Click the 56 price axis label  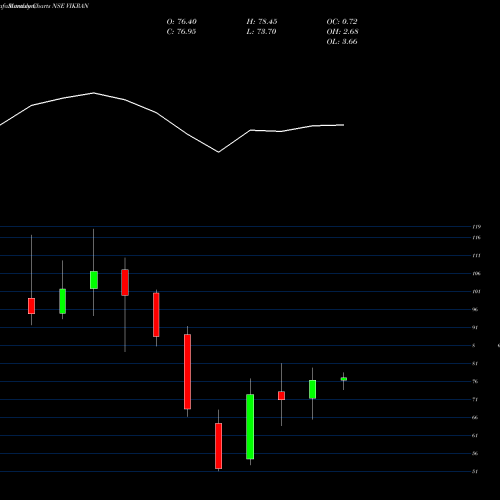475,454
